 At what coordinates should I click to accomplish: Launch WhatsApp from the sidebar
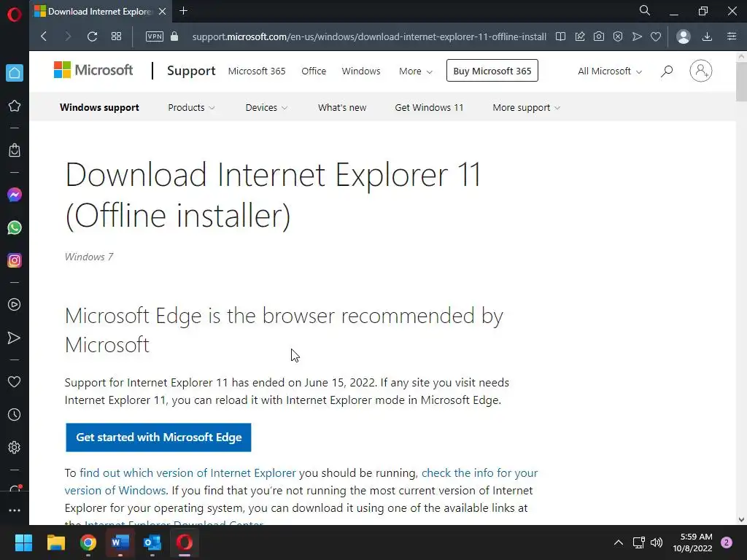point(15,227)
